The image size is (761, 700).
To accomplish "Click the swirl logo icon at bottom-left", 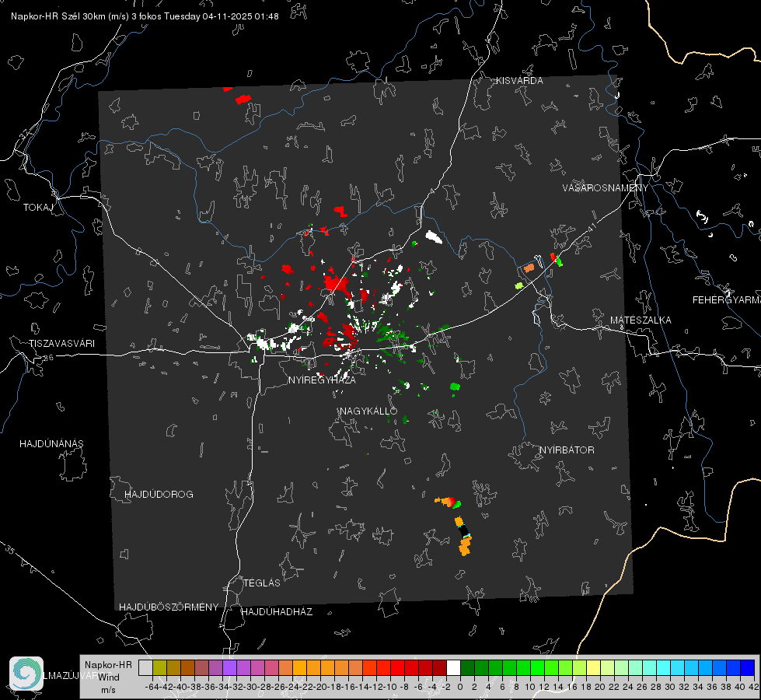I will click(x=26, y=674).
